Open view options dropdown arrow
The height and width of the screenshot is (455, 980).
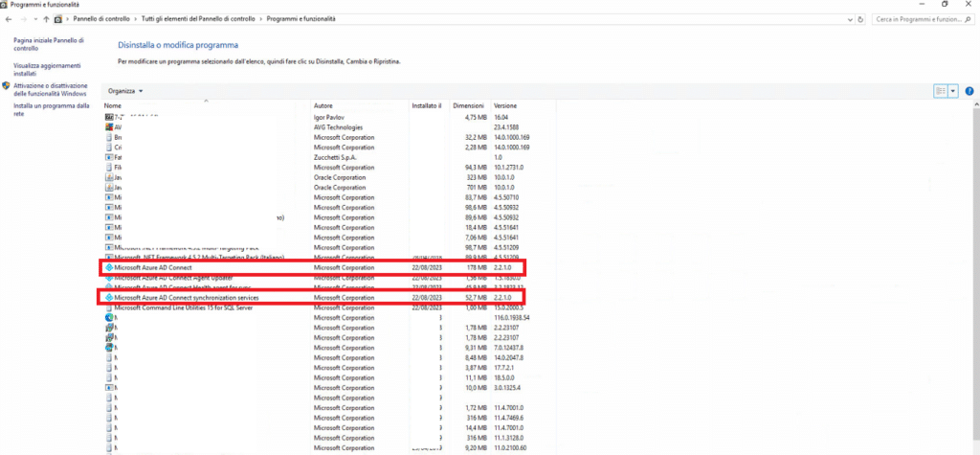tap(953, 91)
